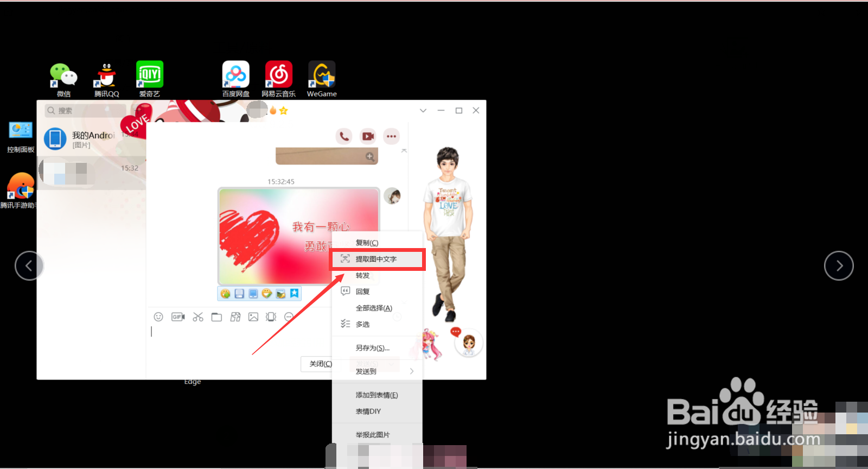Click the image send icon
Image resolution: width=868 pixels, height=469 pixels.
pos(253,317)
